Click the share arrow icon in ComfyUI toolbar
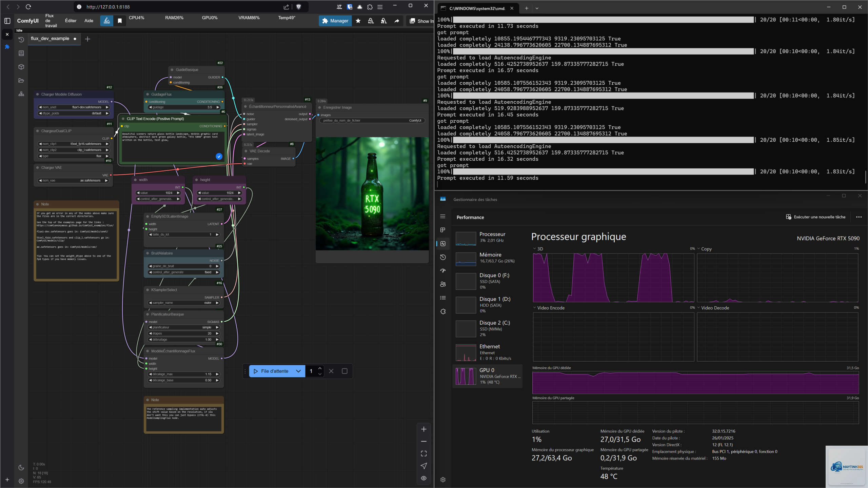 pos(397,21)
